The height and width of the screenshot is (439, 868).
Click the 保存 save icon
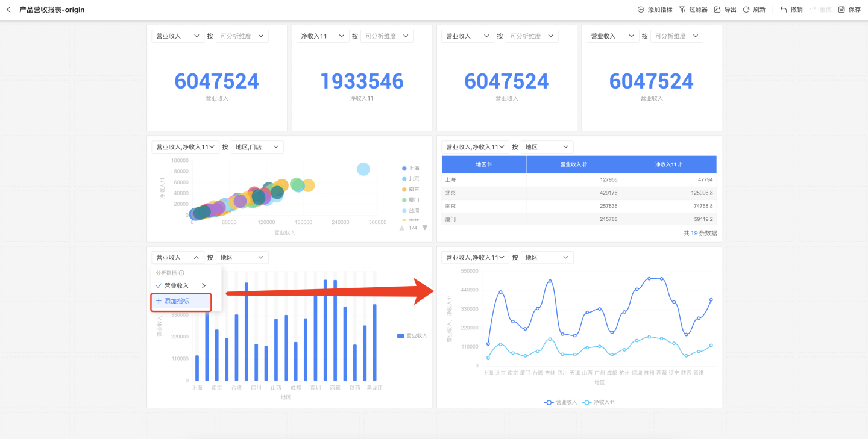pos(841,10)
